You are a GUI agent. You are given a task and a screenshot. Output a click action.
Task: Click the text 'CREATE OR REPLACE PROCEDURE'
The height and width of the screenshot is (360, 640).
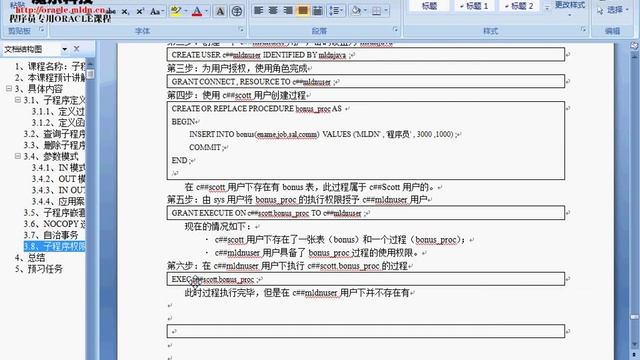(x=233, y=109)
